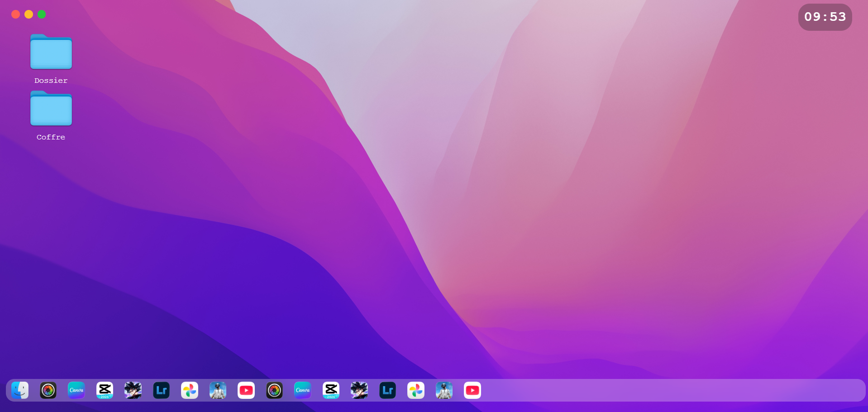Image resolution: width=868 pixels, height=412 pixels.
Task: Launch the rightmost Canva dock icon
Action: point(303,390)
